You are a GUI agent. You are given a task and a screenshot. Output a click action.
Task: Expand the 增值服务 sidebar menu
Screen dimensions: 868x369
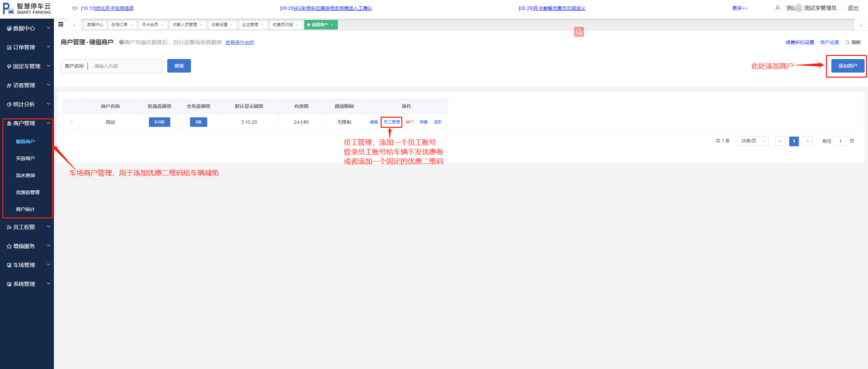(x=27, y=246)
